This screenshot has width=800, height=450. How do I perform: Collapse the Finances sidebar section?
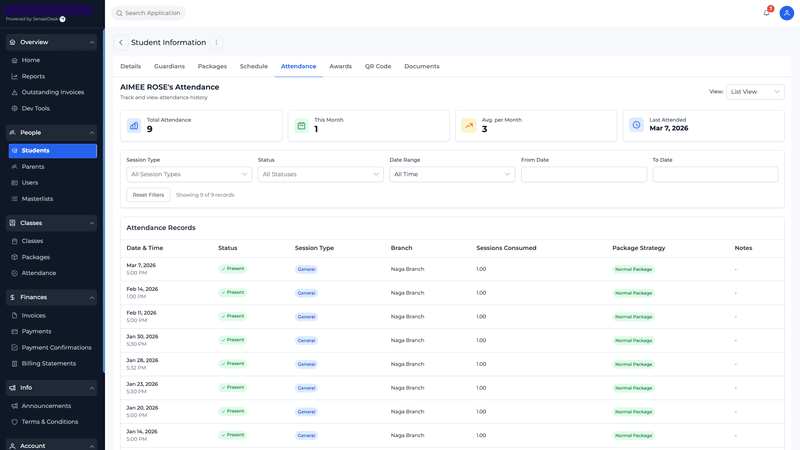pyautogui.click(x=92, y=297)
